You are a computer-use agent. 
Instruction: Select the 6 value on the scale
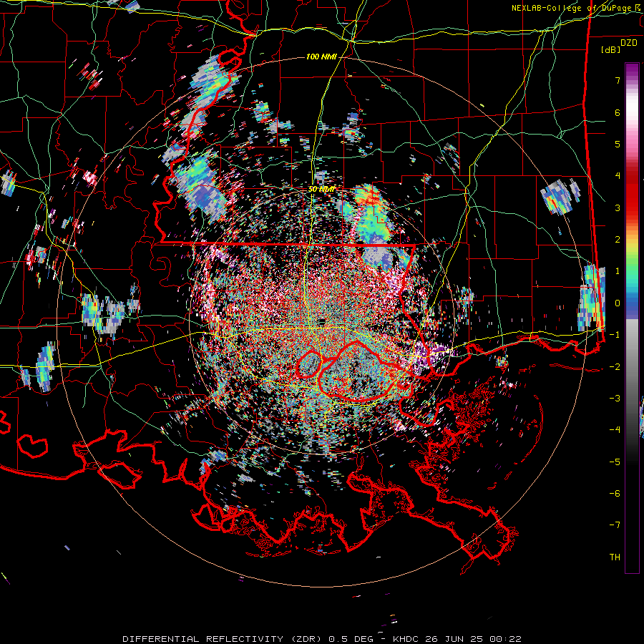(x=618, y=112)
